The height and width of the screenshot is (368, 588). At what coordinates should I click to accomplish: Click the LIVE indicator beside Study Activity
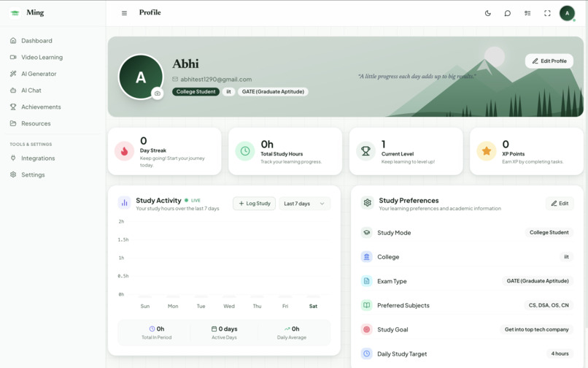pos(193,201)
